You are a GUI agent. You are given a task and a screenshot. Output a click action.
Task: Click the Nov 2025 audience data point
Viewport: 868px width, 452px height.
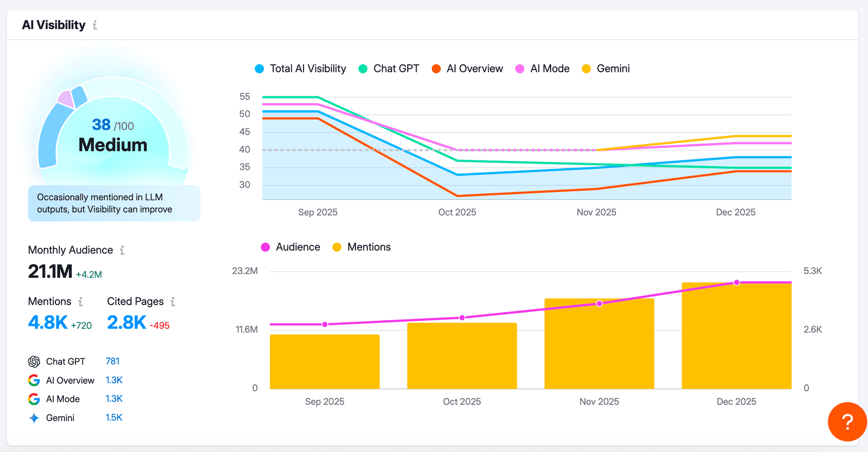[x=599, y=304]
